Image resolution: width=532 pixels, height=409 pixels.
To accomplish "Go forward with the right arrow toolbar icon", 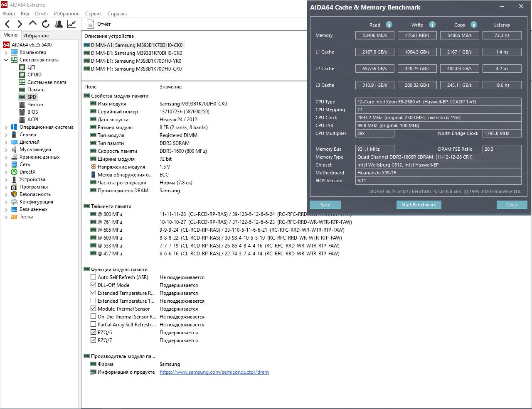I will [x=20, y=24].
